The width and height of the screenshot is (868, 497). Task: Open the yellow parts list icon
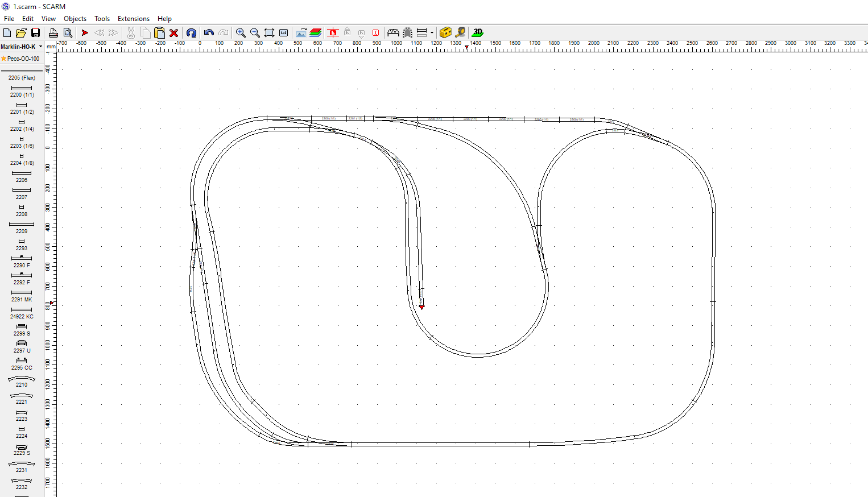click(x=446, y=33)
